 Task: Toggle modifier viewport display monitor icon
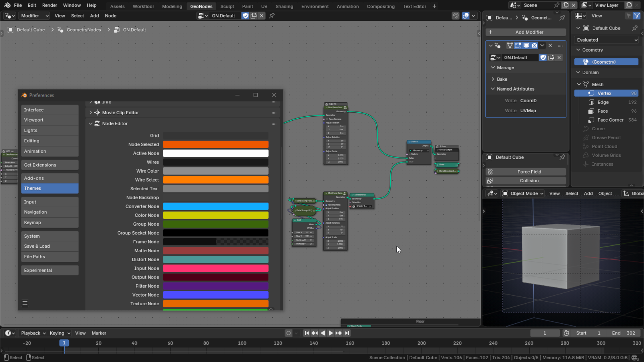[526, 46]
